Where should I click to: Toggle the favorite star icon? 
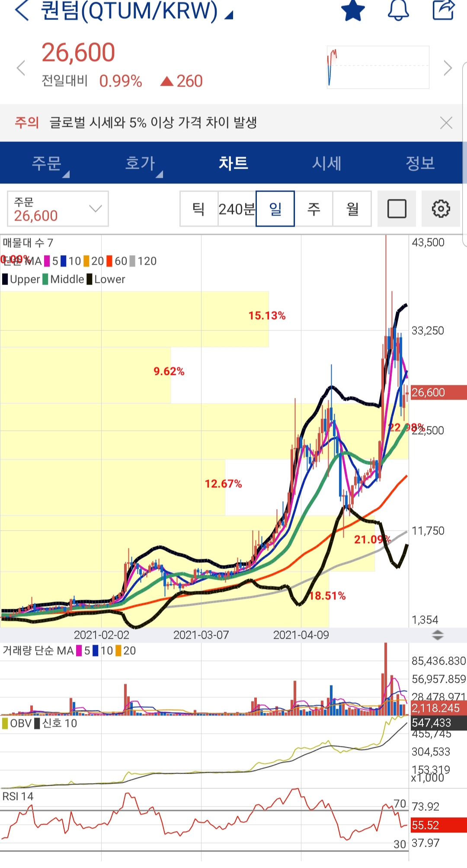click(353, 10)
